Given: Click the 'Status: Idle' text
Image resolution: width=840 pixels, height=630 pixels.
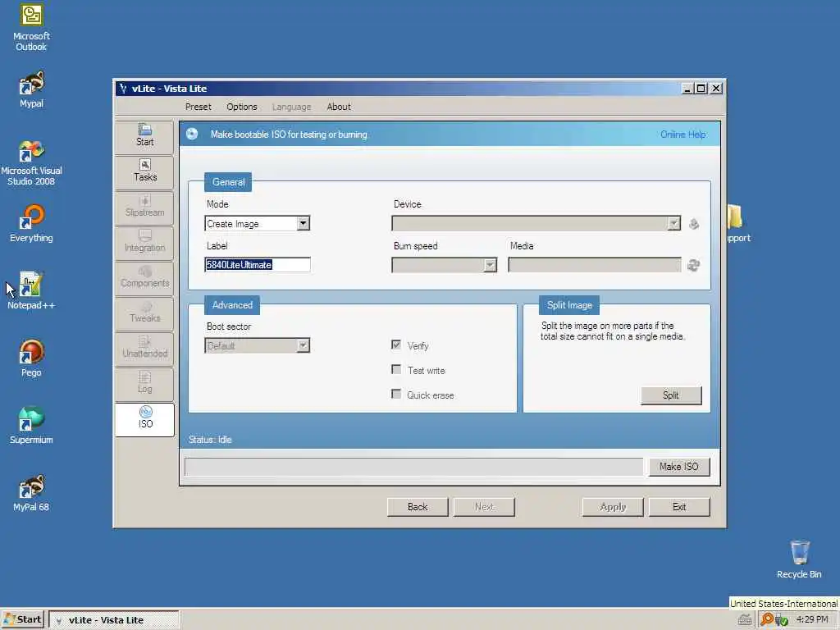Looking at the screenshot, I should pyautogui.click(x=210, y=440).
